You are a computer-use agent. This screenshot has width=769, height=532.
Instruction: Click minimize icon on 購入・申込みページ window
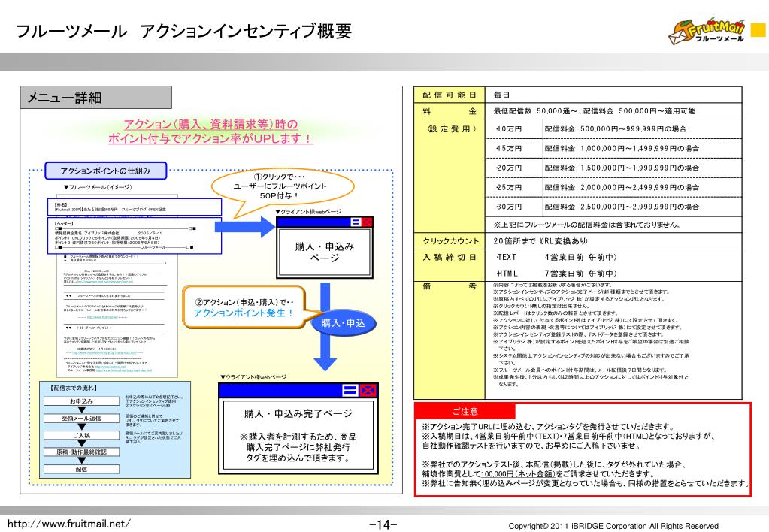pyautogui.click(x=356, y=222)
